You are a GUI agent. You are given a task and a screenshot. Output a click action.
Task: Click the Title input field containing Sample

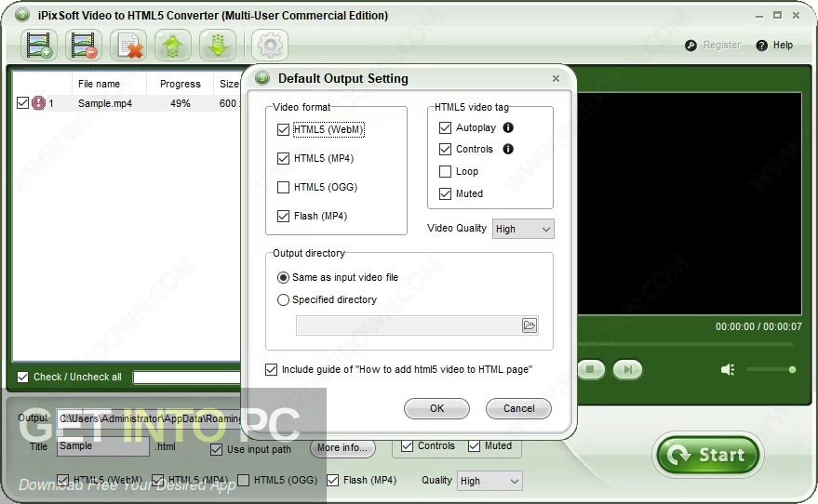(x=102, y=446)
